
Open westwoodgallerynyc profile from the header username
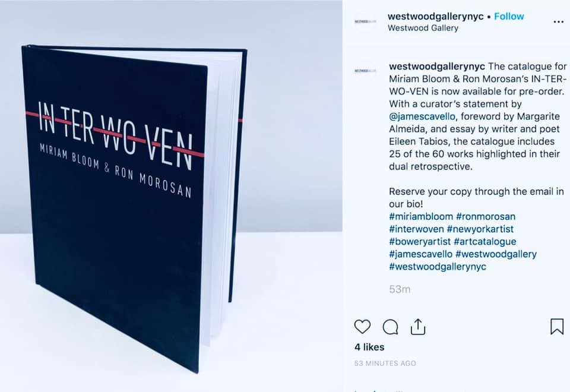pos(435,17)
